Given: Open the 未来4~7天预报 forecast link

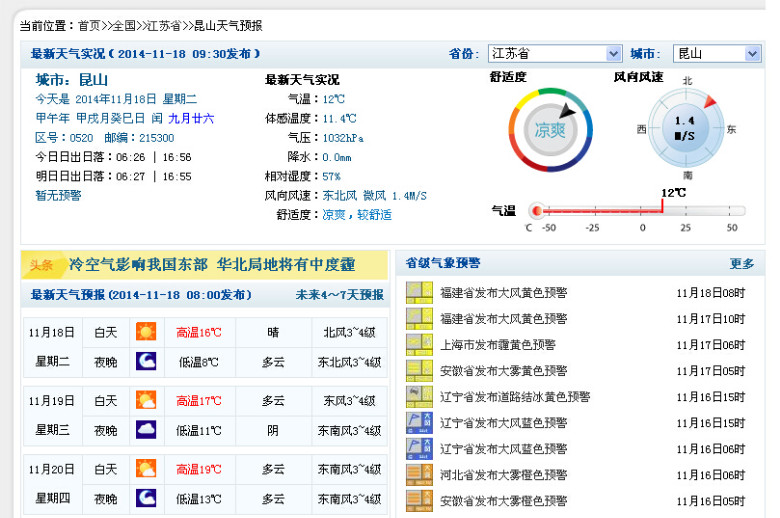Looking at the screenshot, I should click(x=339, y=295).
